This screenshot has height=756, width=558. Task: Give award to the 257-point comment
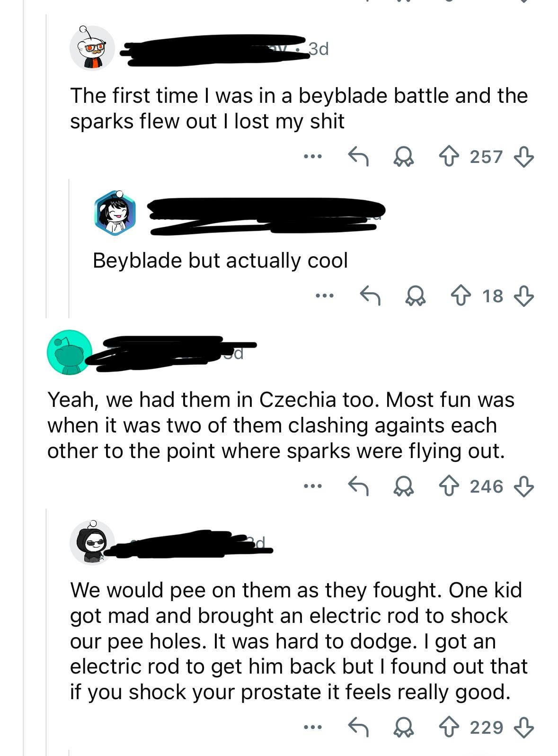coord(404,156)
